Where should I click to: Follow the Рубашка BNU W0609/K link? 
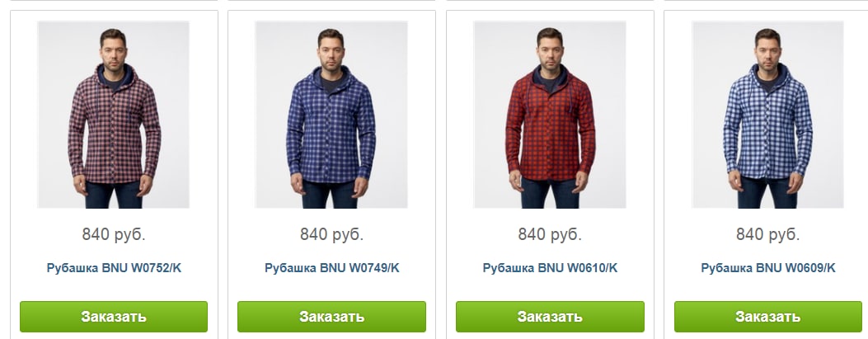[767, 268]
